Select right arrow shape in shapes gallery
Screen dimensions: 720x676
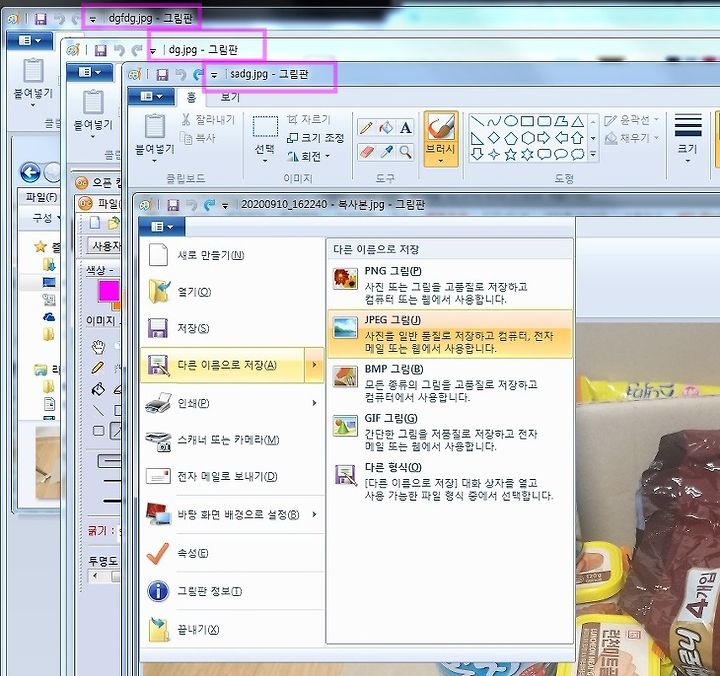(x=543, y=138)
